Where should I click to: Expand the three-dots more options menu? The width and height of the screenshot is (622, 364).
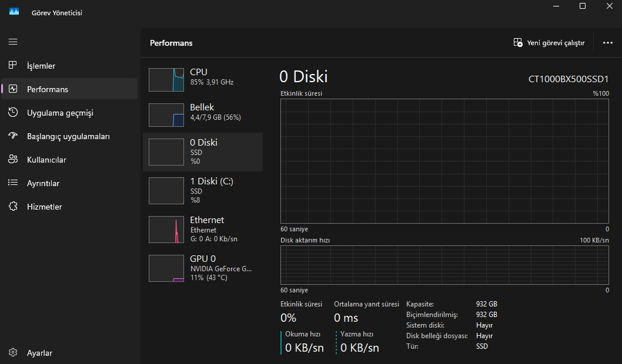608,43
